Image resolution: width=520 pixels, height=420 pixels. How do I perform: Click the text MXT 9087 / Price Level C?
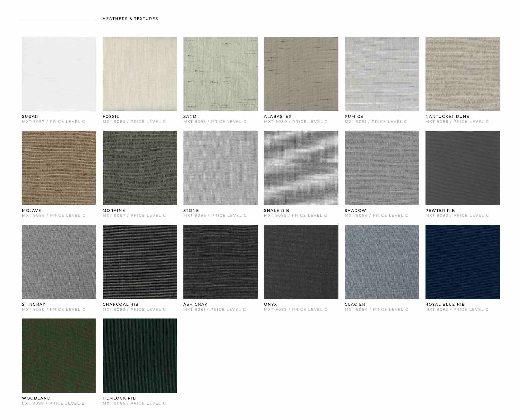tap(134, 215)
